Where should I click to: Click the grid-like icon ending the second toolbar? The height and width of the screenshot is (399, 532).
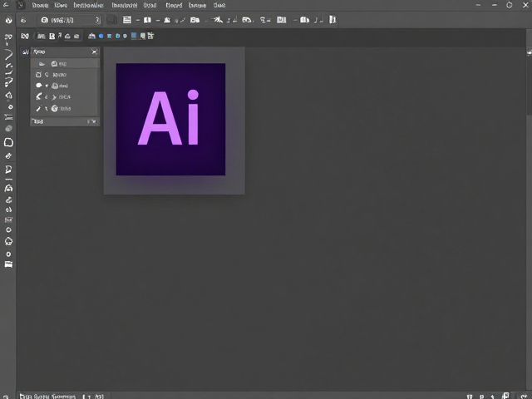point(150,36)
